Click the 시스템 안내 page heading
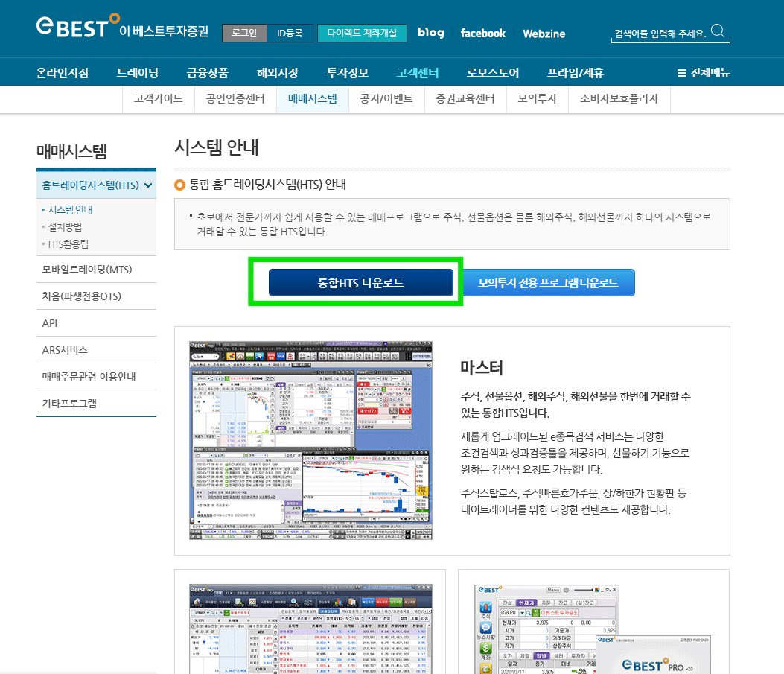This screenshot has height=674, width=784. (217, 147)
